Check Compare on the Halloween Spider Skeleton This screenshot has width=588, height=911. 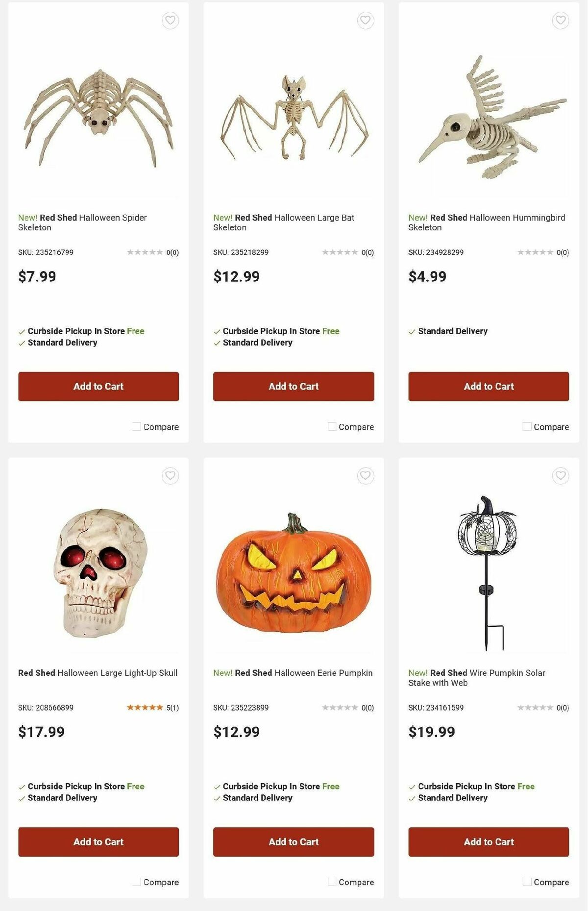pos(136,426)
